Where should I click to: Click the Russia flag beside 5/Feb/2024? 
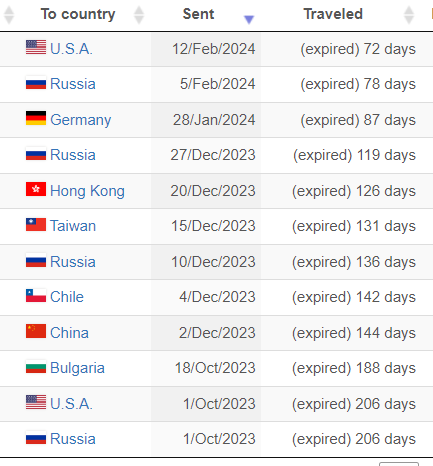click(36, 82)
